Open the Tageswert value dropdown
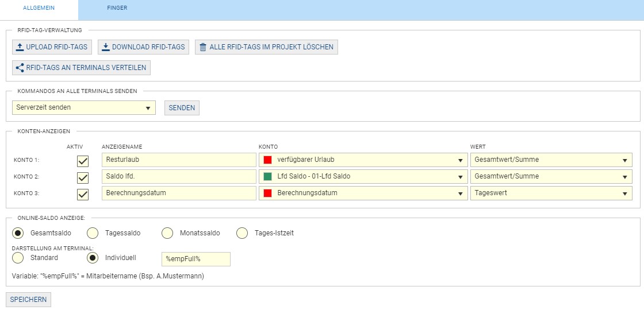Image resolution: width=644 pixels, height=310 pixels. [x=551, y=193]
